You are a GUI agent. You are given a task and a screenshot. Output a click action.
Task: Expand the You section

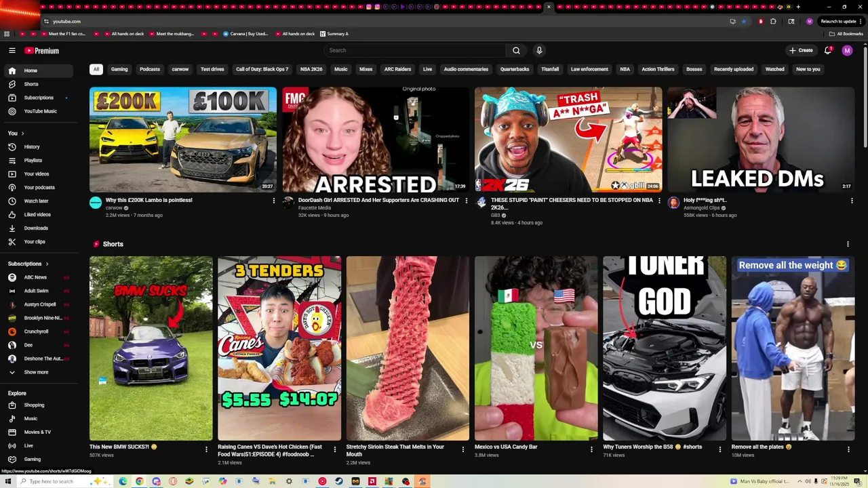pos(16,134)
